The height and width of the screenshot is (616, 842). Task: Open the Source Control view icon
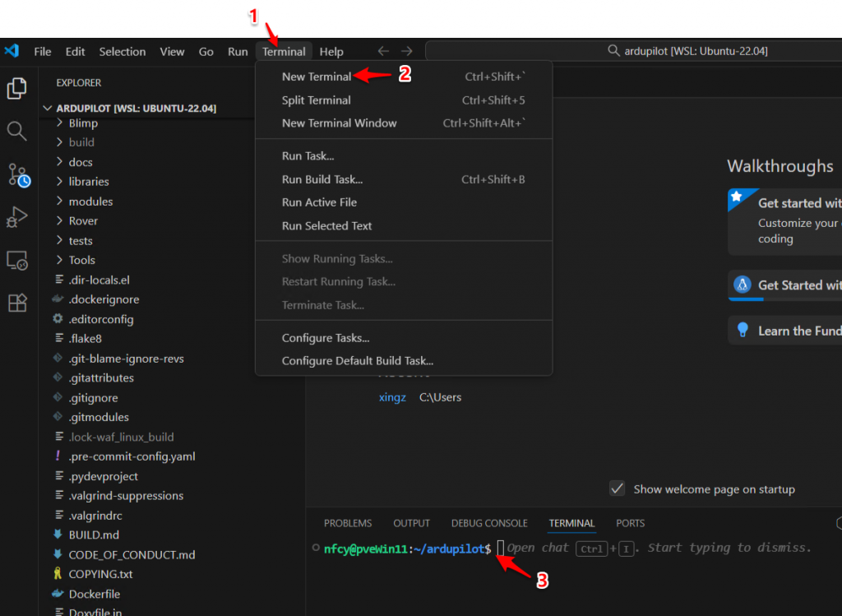pos(18,174)
